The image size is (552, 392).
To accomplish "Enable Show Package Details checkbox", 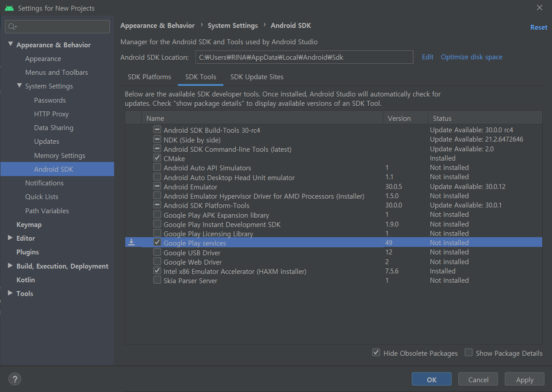I will (468, 353).
